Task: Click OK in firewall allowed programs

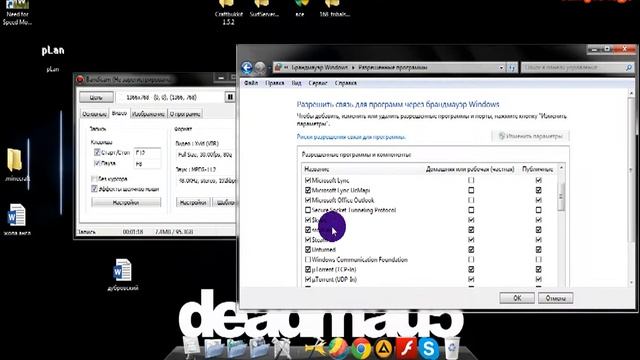Action: (x=517, y=298)
